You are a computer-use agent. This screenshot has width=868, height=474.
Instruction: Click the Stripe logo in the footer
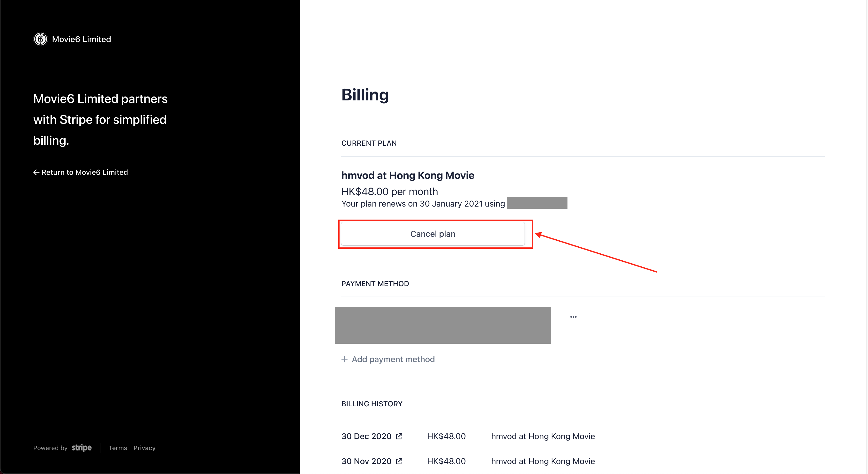[x=81, y=448]
